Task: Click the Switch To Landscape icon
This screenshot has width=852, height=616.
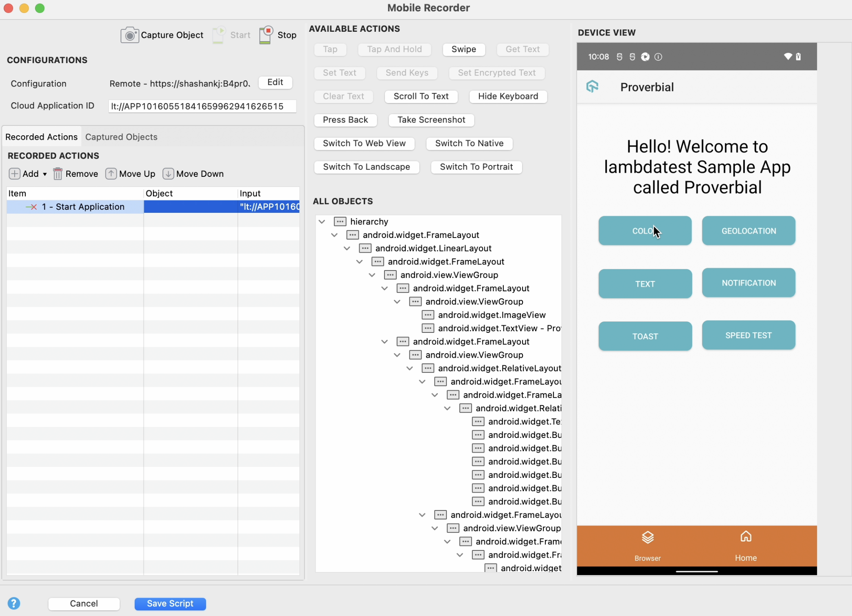Action: pos(367,167)
